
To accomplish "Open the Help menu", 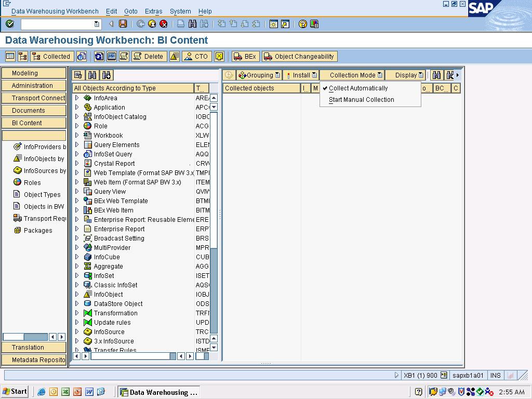I will 205,11.
